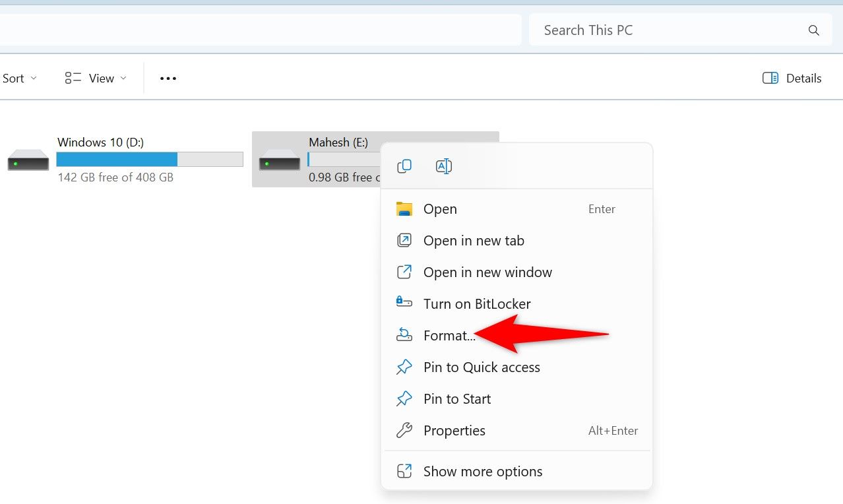
Task: Click the Properties wrench icon
Action: tap(404, 431)
